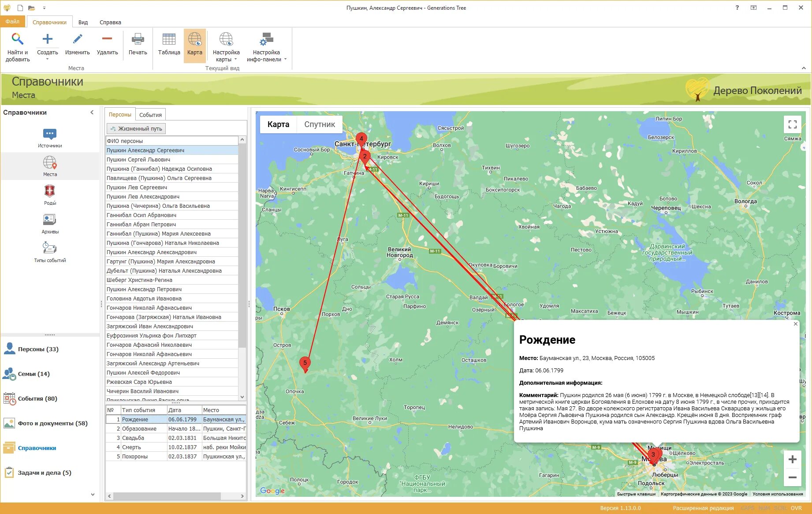Open the Sources reference icon
This screenshot has width=812, height=514.
(x=50, y=134)
